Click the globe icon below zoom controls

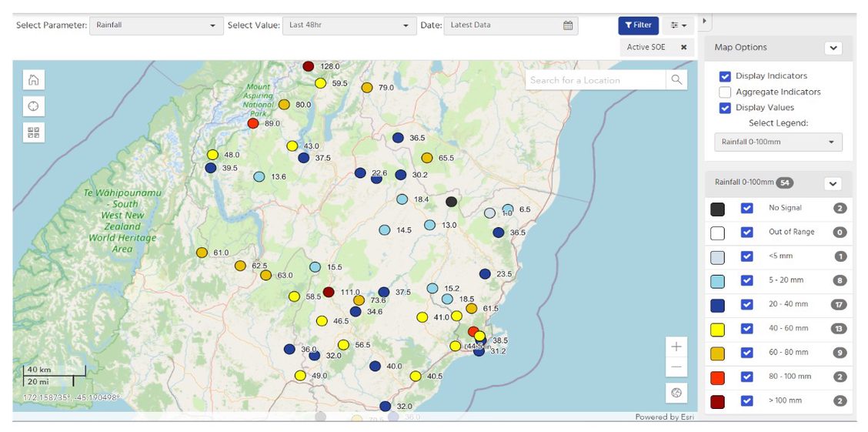(676, 393)
